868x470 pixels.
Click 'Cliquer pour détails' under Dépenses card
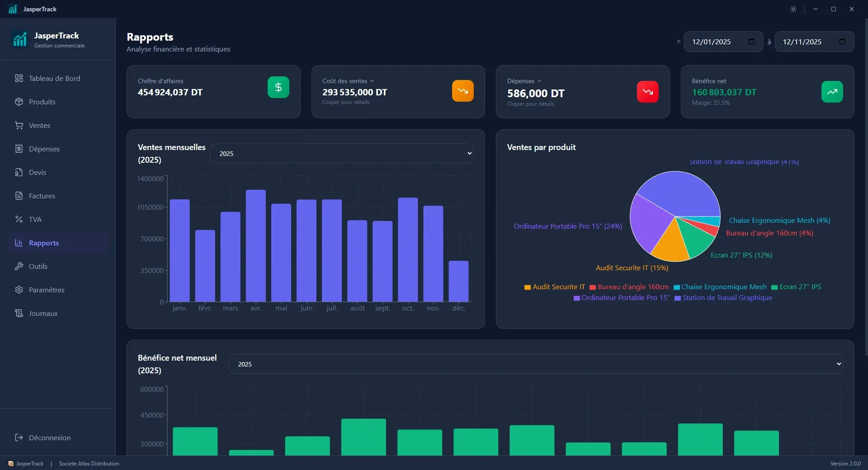coord(530,104)
